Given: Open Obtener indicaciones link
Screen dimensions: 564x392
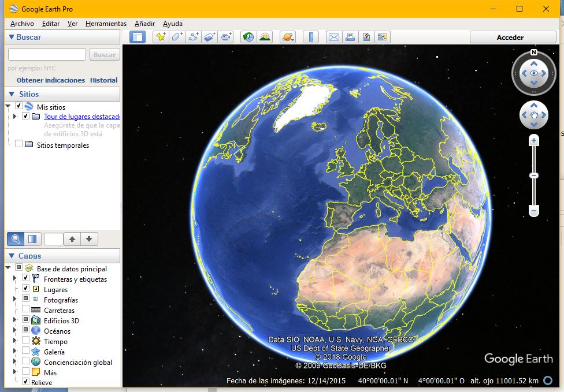Looking at the screenshot, I should tap(51, 80).
